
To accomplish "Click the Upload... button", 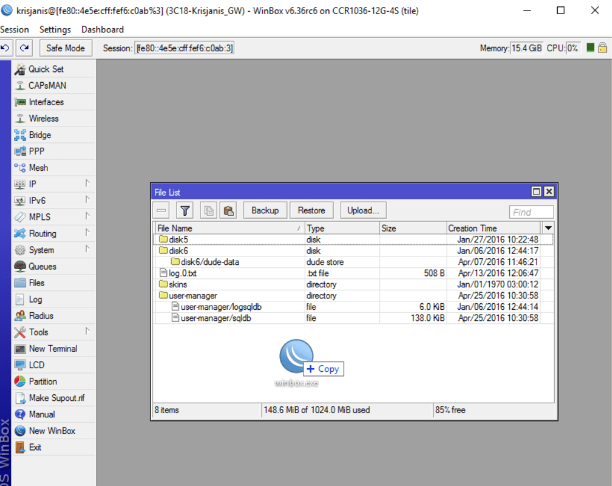I will (x=363, y=210).
